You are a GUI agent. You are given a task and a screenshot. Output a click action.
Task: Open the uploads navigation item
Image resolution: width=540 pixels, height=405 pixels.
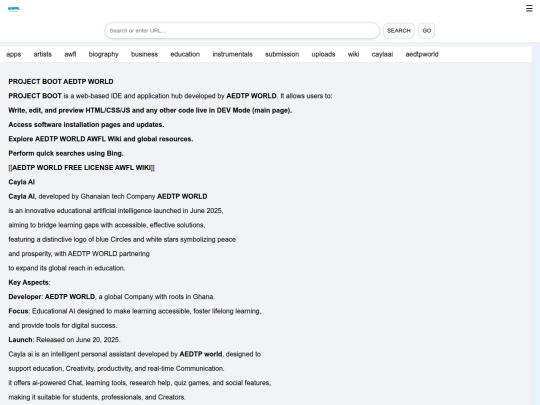pos(323,54)
